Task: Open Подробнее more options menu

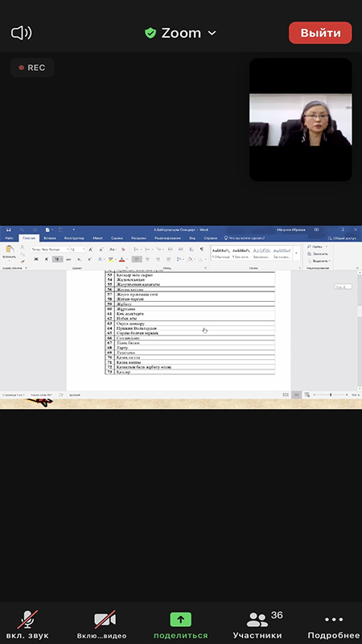Action: point(334,625)
